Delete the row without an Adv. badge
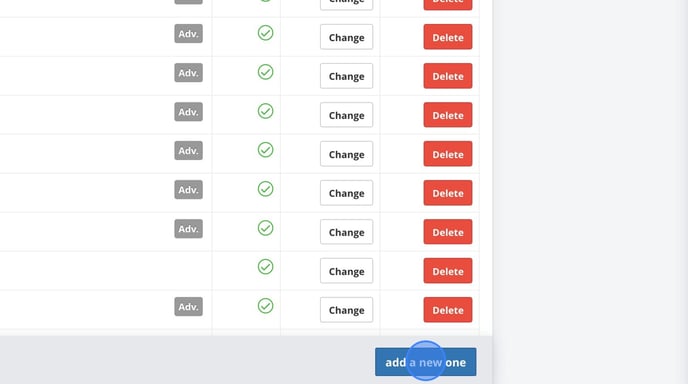The width and height of the screenshot is (688, 384). coord(448,271)
